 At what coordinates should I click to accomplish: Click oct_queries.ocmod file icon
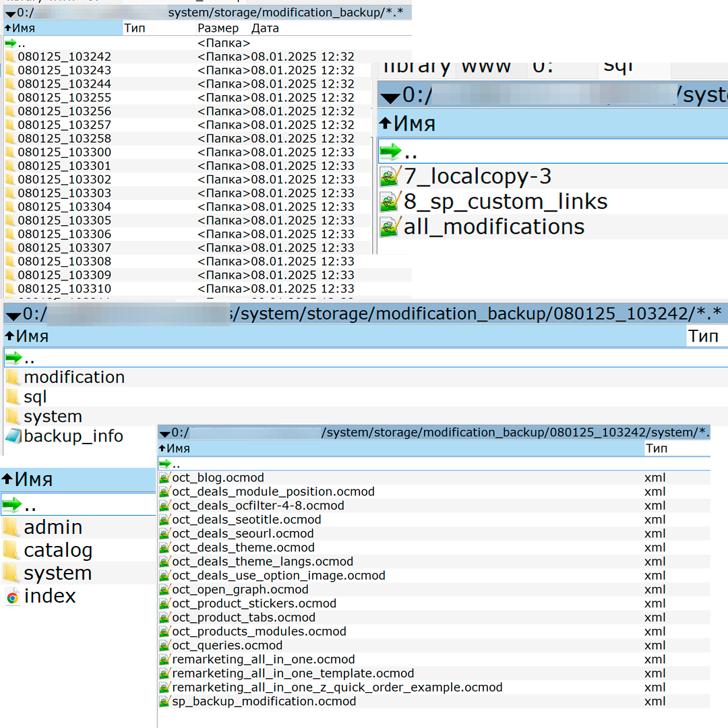[164, 646]
